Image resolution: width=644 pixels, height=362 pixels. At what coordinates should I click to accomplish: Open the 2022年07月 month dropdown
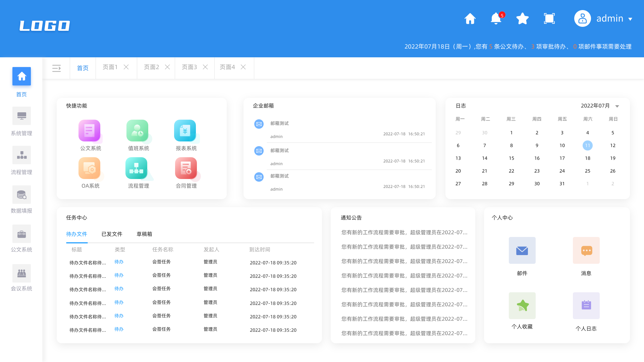600,106
